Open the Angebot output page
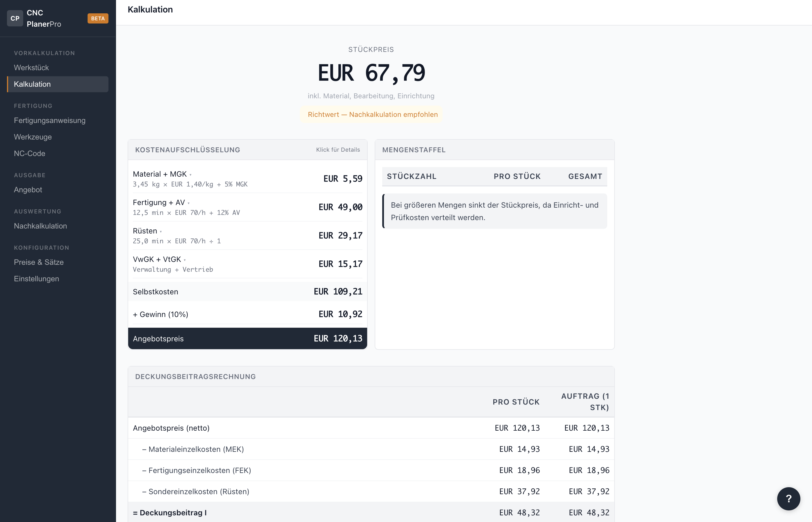The width and height of the screenshot is (812, 522). point(28,190)
